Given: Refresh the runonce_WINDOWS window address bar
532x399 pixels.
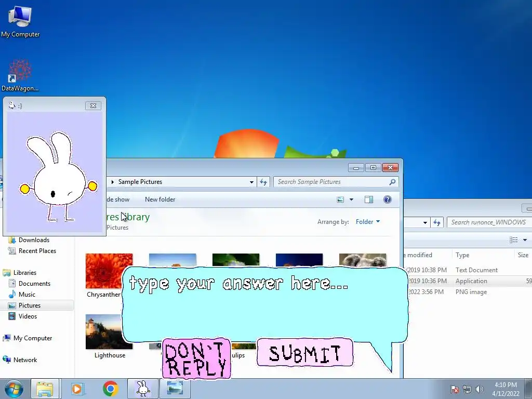Looking at the screenshot, I should point(436,222).
